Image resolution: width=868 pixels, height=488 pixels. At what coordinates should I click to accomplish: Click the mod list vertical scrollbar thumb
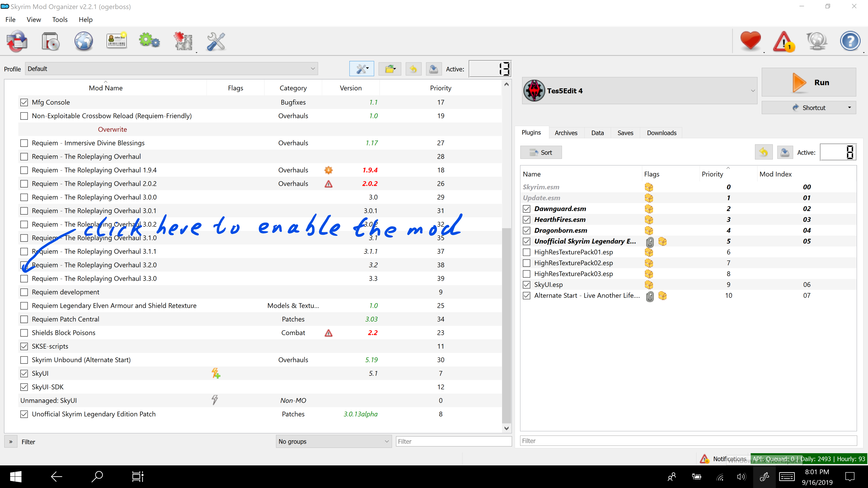pyautogui.click(x=506, y=325)
